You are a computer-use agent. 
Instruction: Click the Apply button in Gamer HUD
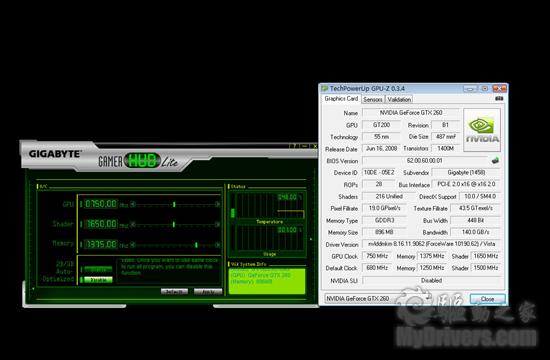coord(208,291)
